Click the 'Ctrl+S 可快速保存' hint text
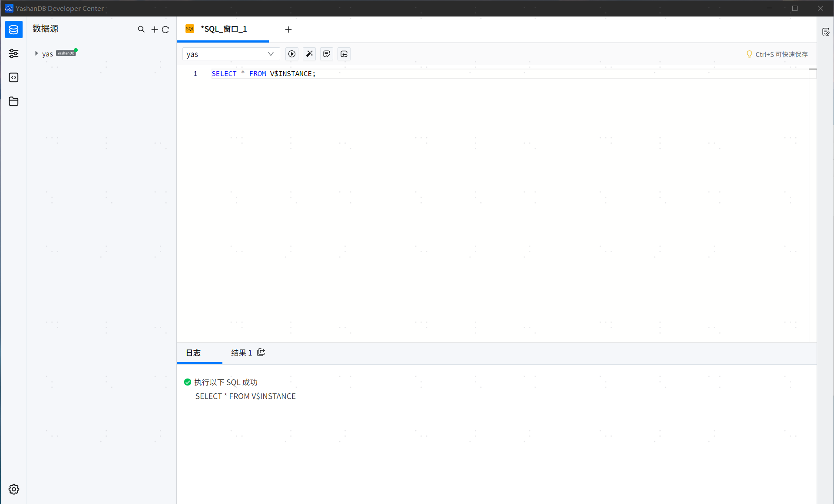 [x=781, y=54]
